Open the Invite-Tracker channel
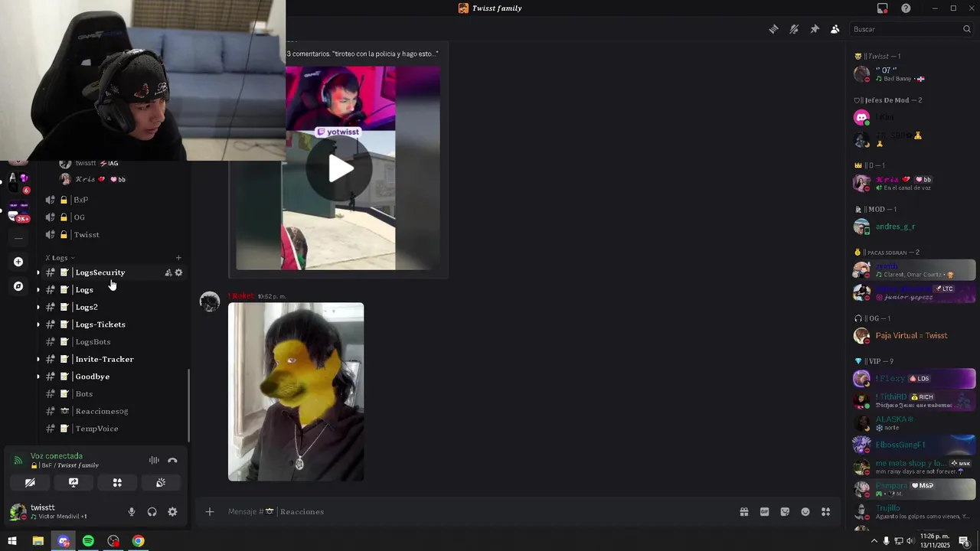The height and width of the screenshot is (551, 980). pyautogui.click(x=104, y=359)
